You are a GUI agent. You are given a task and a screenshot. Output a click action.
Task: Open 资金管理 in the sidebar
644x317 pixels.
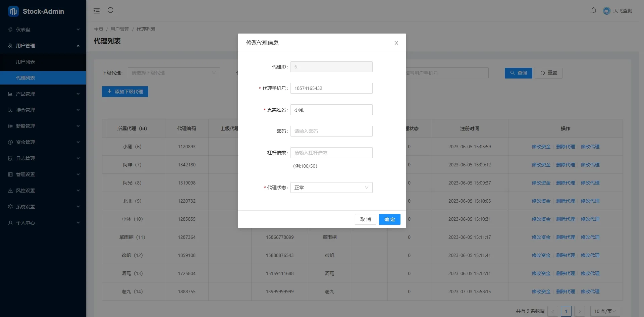tap(43, 142)
